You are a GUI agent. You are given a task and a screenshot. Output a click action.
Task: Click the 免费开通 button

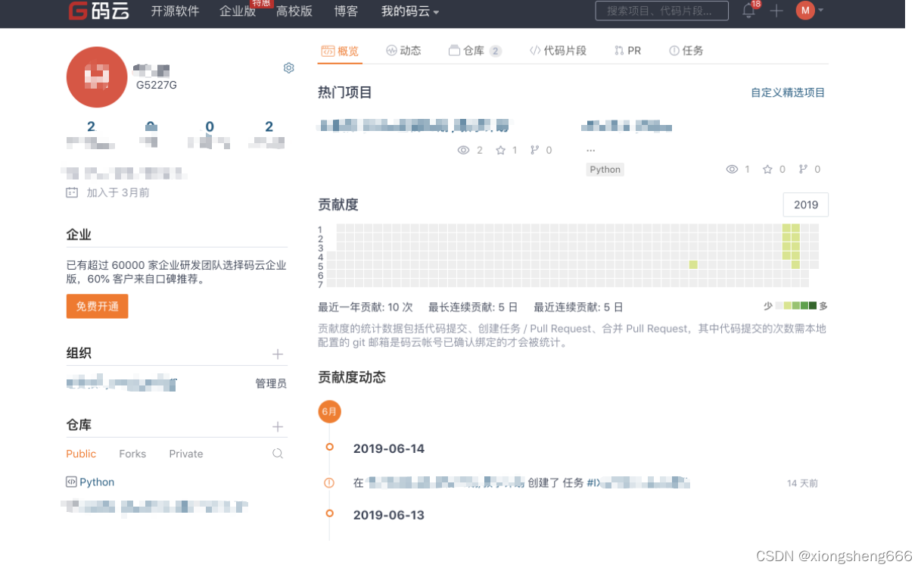[x=97, y=307]
